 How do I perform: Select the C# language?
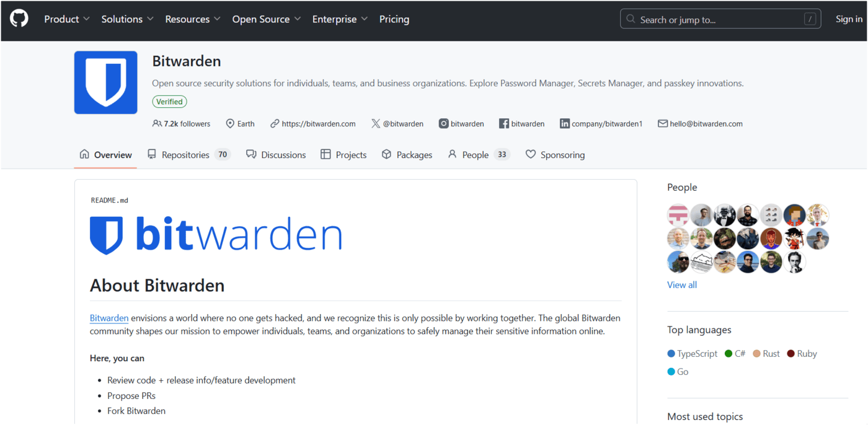pos(735,354)
